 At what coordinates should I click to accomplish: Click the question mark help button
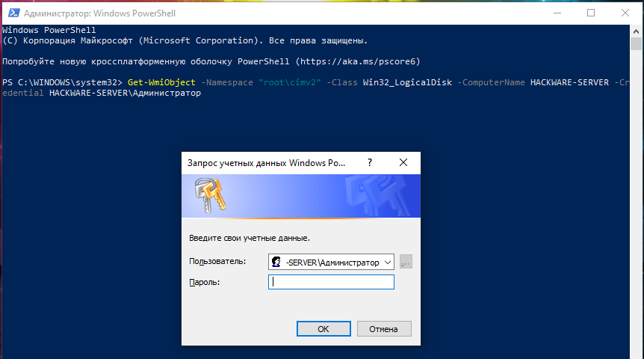click(369, 162)
